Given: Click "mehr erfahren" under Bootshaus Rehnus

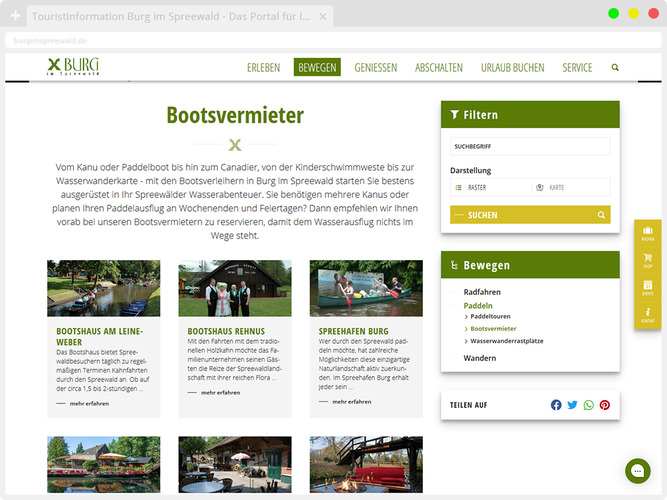Looking at the screenshot, I should [220, 393].
